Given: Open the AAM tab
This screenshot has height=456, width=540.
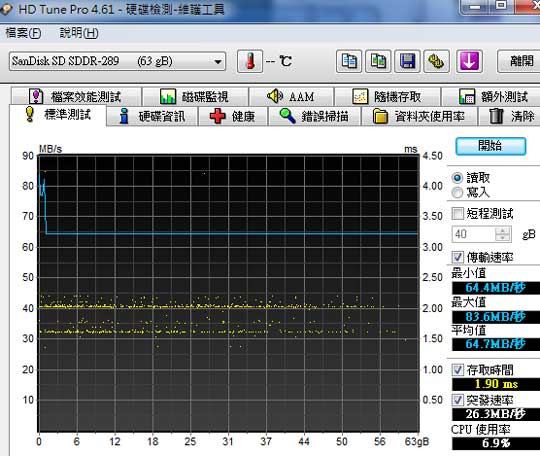Looking at the screenshot, I should (291, 96).
